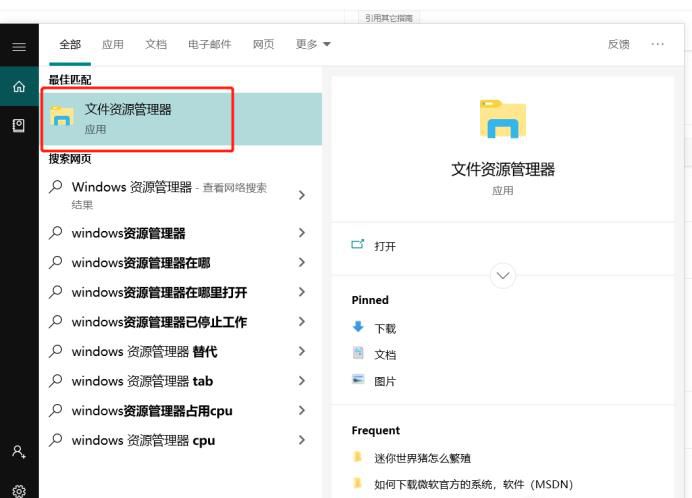Click the three-dot more options icon
The width and height of the screenshot is (692, 498).
coord(657,44)
